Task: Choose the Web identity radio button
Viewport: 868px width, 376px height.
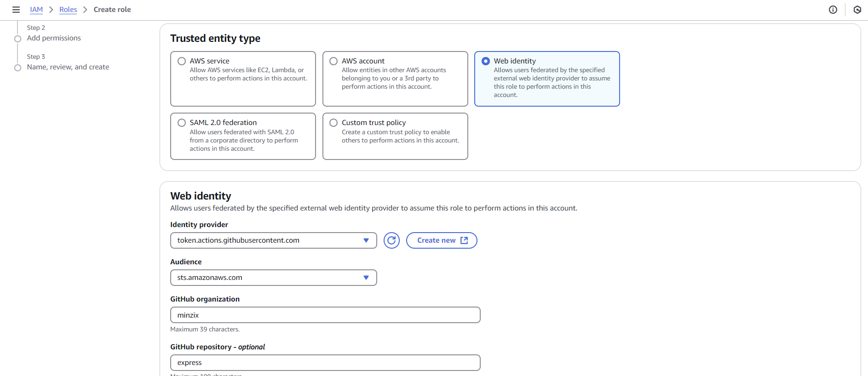Action: [486, 61]
